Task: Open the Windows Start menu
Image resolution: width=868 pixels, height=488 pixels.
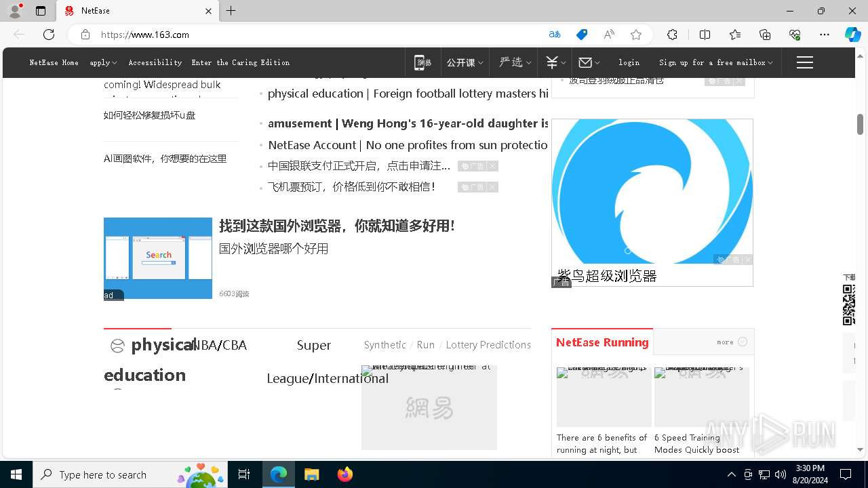Action: coord(16,474)
